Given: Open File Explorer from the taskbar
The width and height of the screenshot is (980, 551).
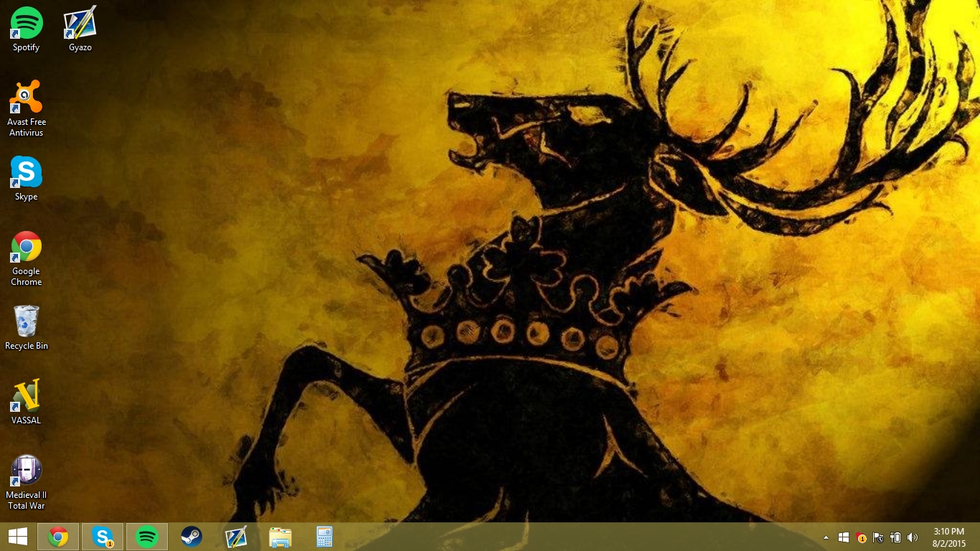Looking at the screenshot, I should coord(281,537).
